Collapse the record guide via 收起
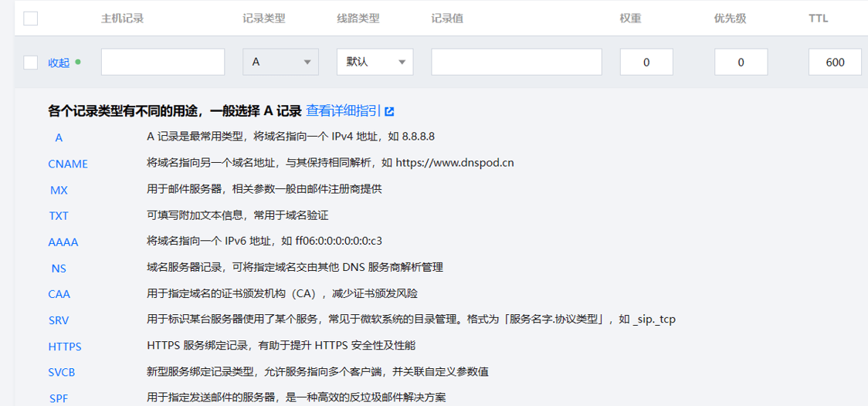868x406 pixels. [x=59, y=63]
